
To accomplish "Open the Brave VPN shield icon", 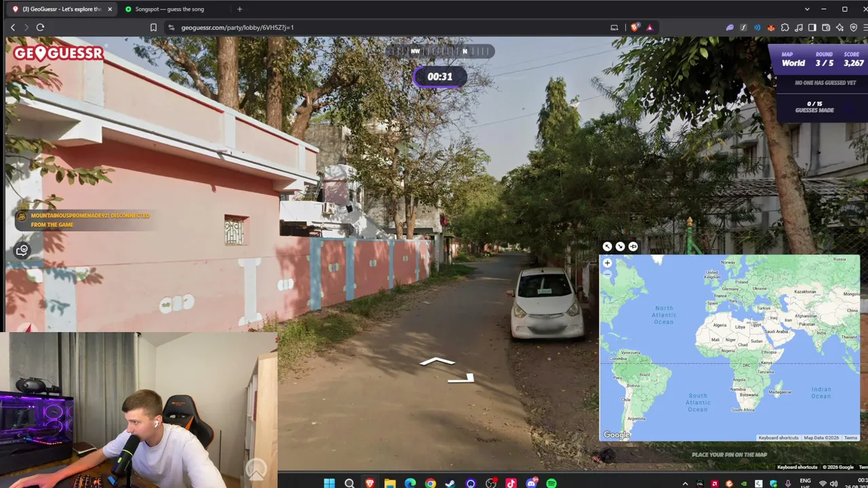I will tap(854, 27).
